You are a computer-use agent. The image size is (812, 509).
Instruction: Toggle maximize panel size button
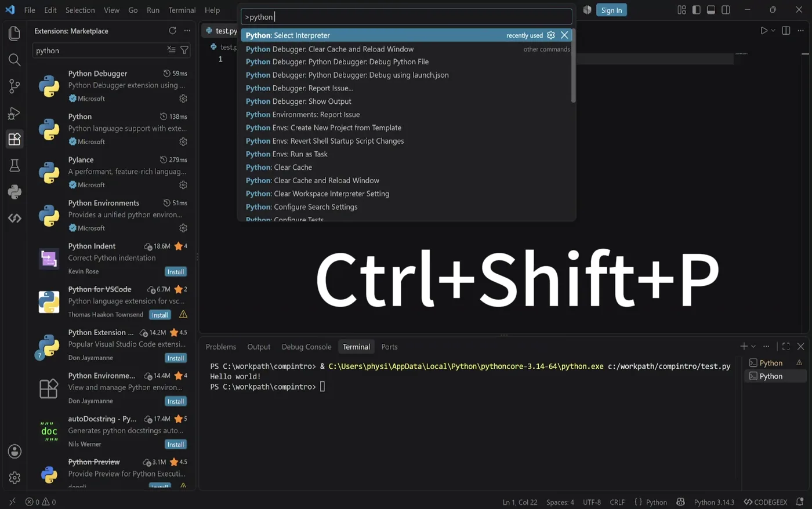pos(786,347)
